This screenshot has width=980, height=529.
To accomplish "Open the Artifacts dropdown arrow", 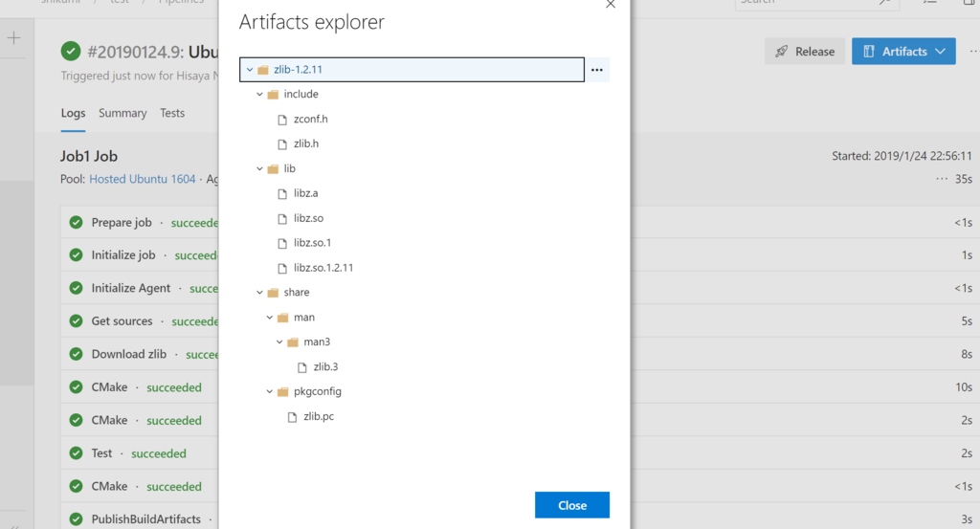I will pos(941,52).
